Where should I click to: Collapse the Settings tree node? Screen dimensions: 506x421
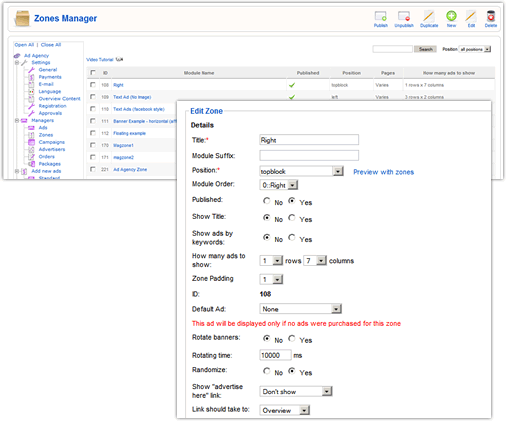point(17,63)
